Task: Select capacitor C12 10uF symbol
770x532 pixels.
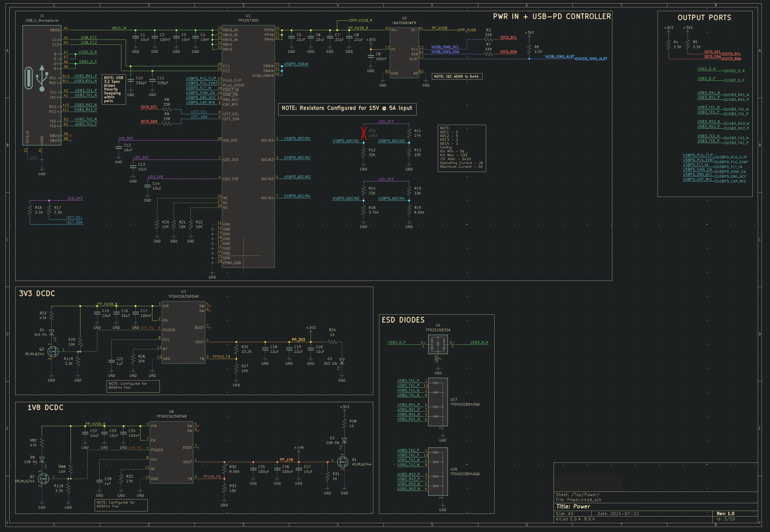Action: 119,148
